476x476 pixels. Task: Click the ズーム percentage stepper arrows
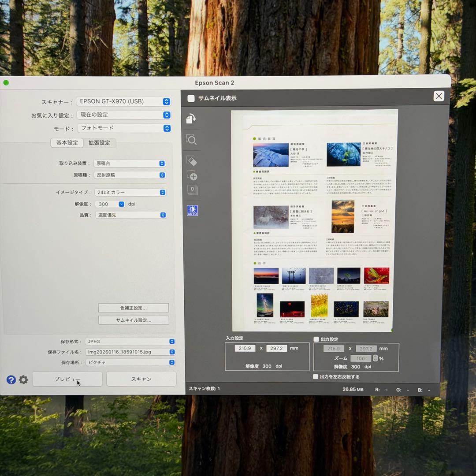[376, 358]
